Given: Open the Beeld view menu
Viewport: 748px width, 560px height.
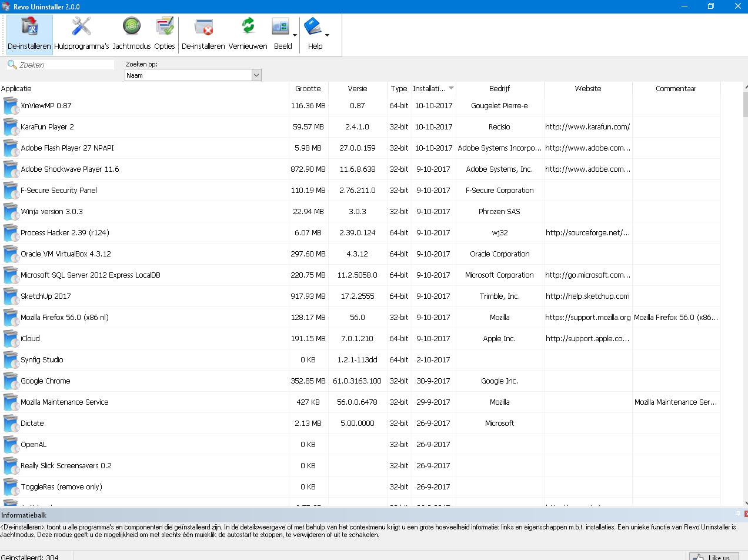Looking at the screenshot, I should 283,34.
